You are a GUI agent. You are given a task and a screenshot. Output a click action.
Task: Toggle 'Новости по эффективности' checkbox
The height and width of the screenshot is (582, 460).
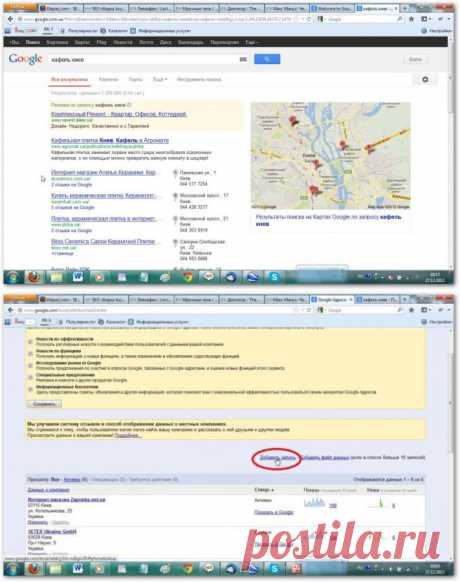click(30, 341)
